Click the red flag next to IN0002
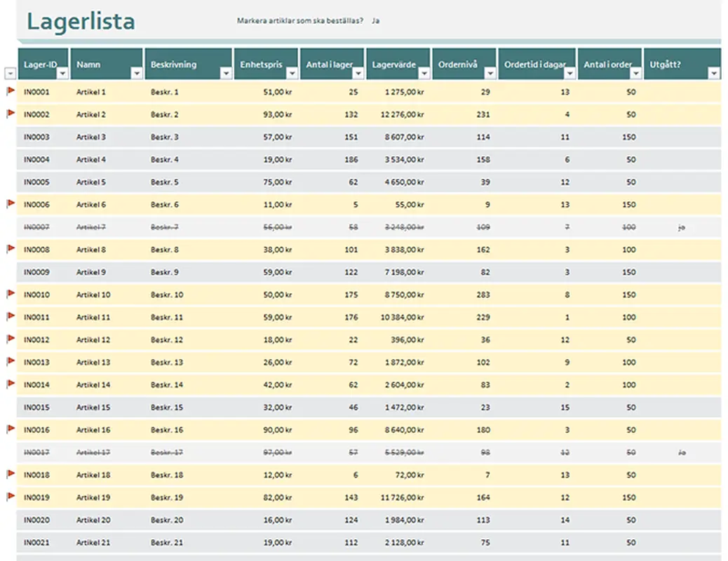The image size is (728, 561). pos(11,114)
